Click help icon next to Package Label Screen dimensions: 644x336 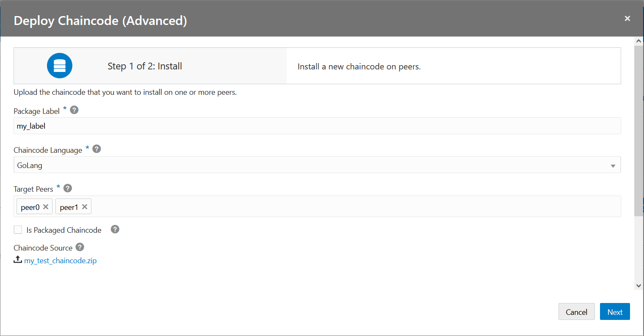point(74,110)
